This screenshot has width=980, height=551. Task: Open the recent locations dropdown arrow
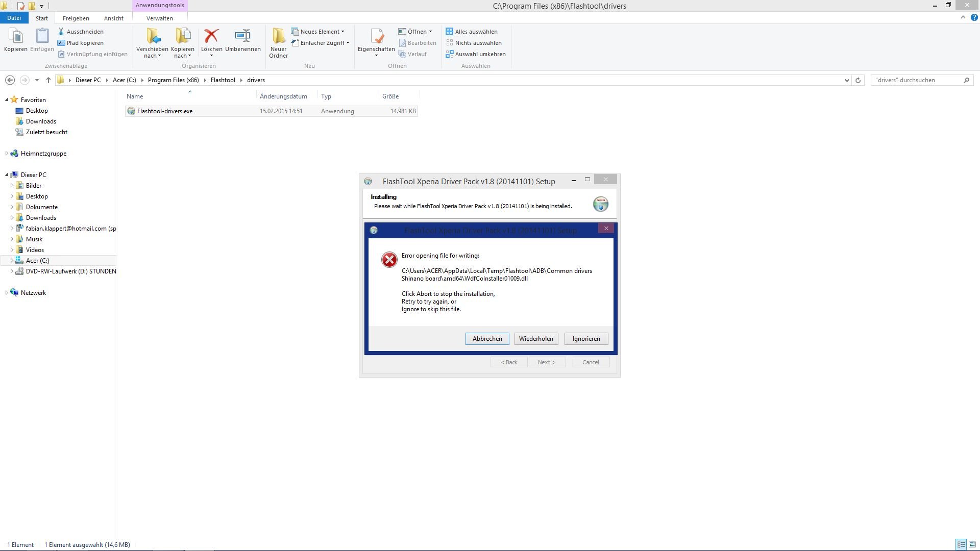37,80
